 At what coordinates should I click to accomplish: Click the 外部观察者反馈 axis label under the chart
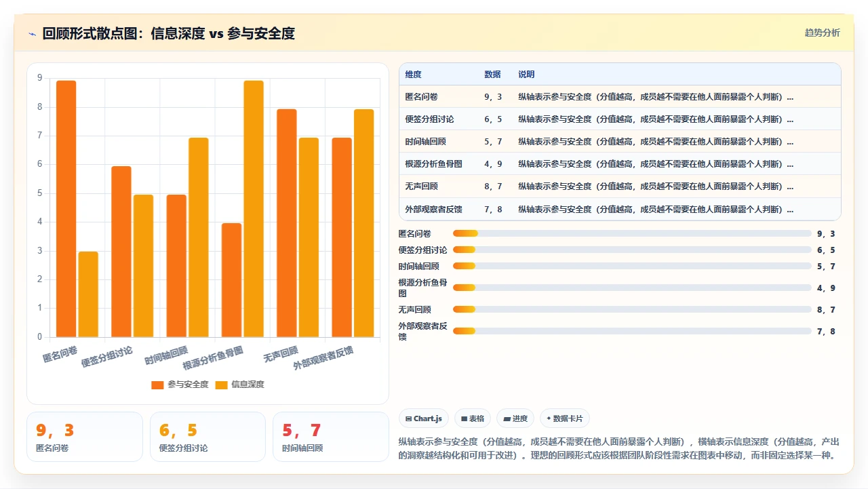click(x=323, y=357)
